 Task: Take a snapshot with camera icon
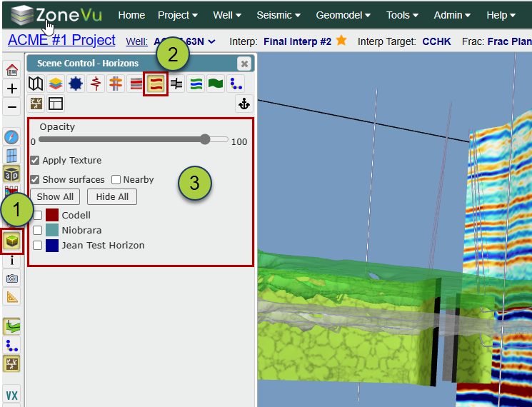12,278
